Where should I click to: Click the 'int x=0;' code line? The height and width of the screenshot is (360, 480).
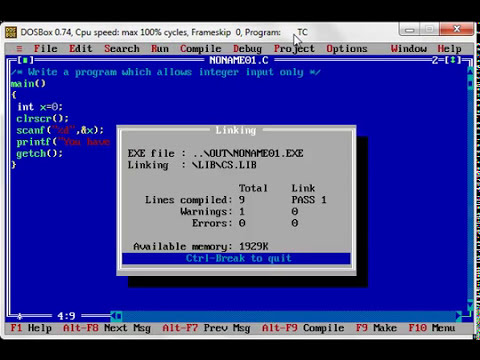(x=40, y=107)
